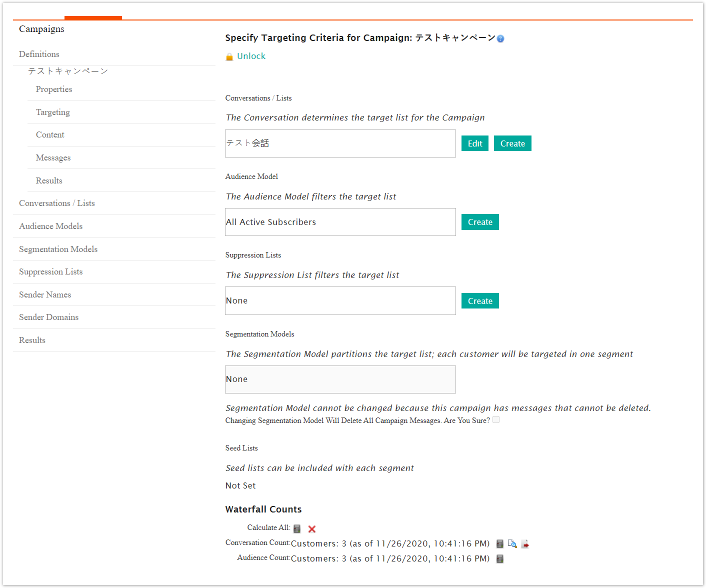Select テストキャンペーン campaign in the sidebar tree
The width and height of the screenshot is (706, 588).
click(68, 71)
